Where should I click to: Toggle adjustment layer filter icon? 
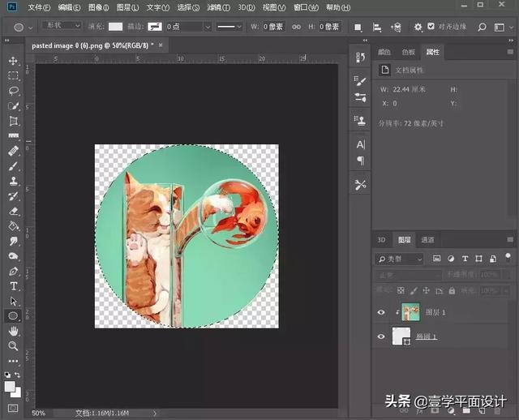click(451, 259)
